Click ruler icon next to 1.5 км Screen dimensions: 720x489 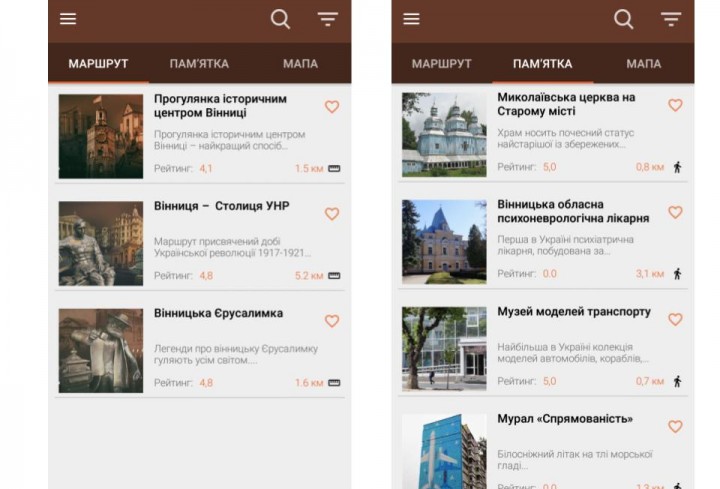tap(334, 169)
